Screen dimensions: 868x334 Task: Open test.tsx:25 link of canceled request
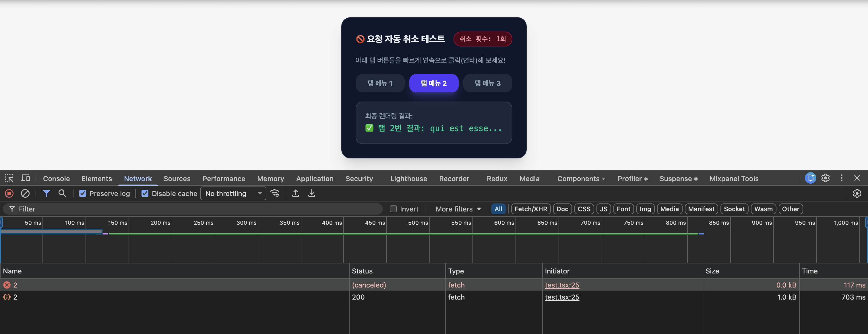(x=562, y=285)
